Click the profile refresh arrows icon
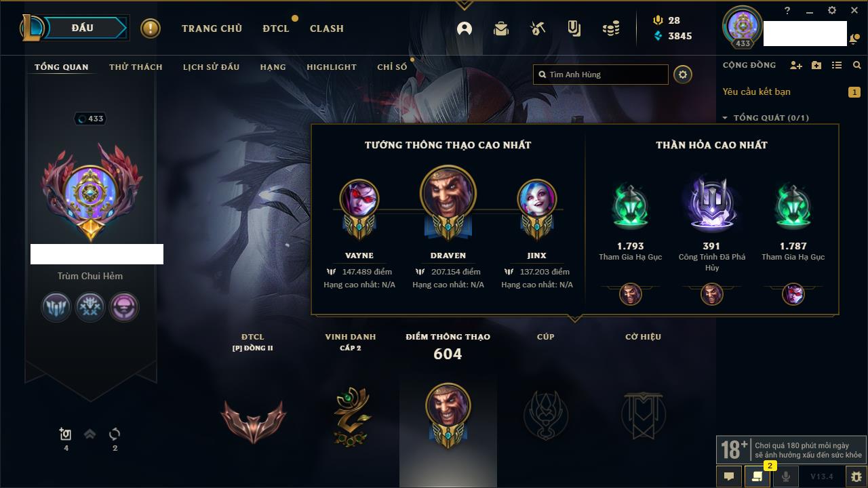Screen dimensions: 868x488 tap(115, 434)
